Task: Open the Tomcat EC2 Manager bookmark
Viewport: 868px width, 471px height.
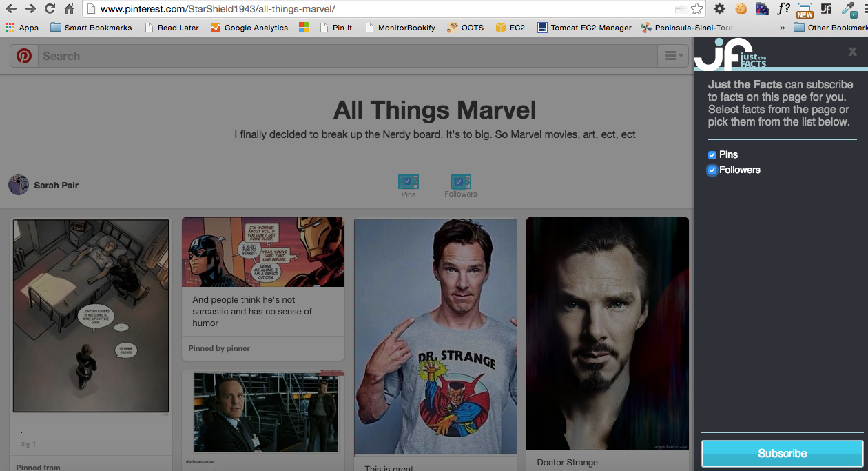Action: pyautogui.click(x=584, y=28)
